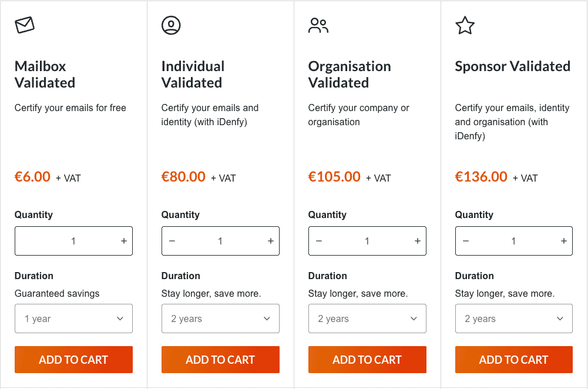Viewport: 588px width, 389px height.
Task: Click the group icon above Organisation Validated
Action: [x=318, y=25]
